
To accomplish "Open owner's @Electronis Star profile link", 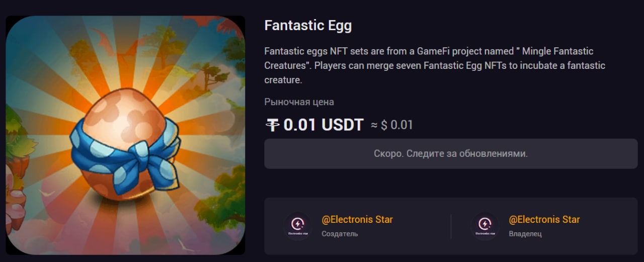I will click(544, 220).
